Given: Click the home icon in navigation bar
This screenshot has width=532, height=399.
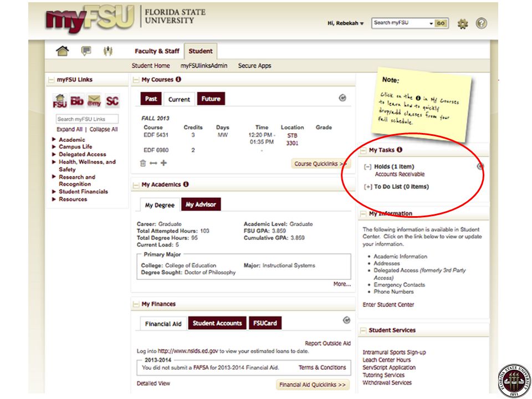Looking at the screenshot, I should (x=63, y=51).
